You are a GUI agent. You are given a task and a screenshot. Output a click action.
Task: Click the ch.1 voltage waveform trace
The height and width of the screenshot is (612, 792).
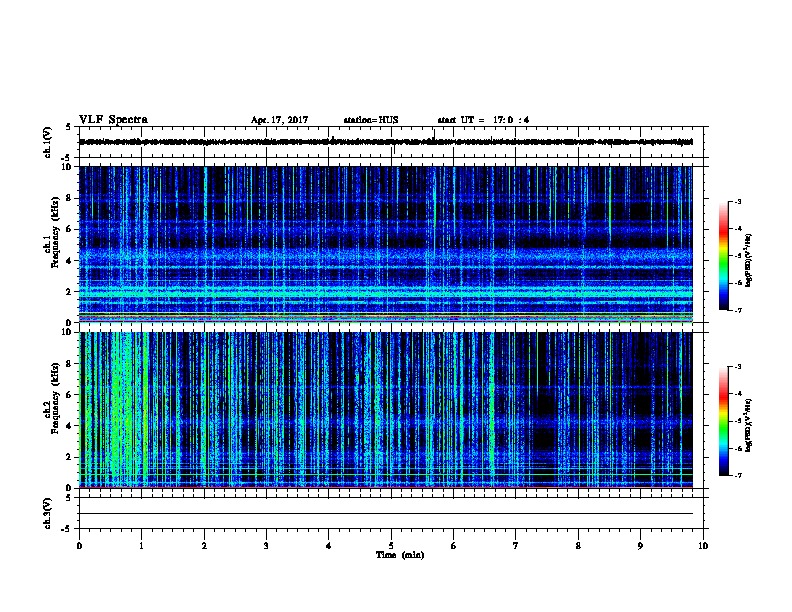[385, 142]
